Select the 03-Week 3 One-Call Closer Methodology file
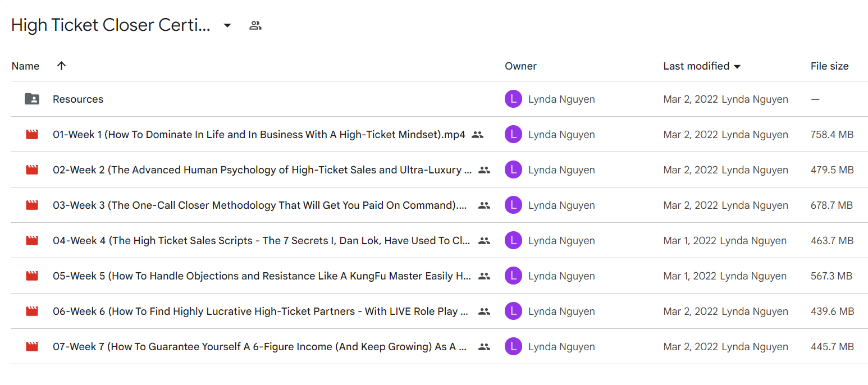The height and width of the screenshot is (385, 868). coord(260,205)
